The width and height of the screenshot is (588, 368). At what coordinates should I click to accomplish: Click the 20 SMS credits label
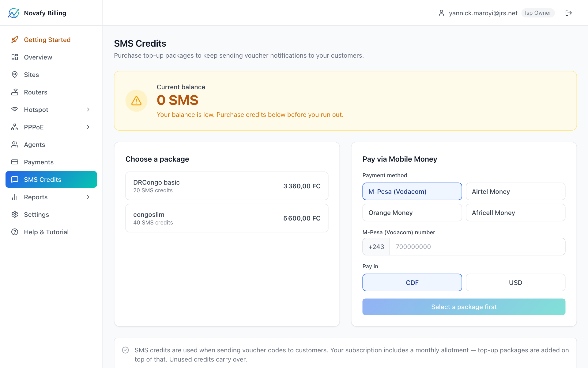[153, 190]
